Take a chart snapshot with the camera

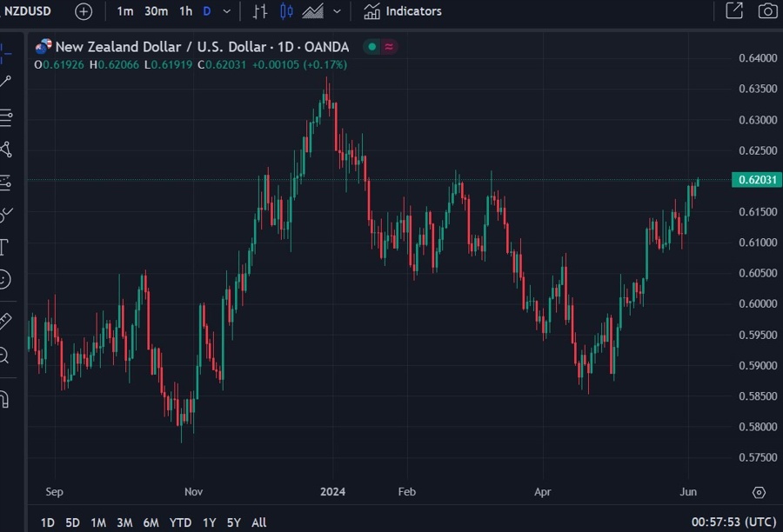766,11
